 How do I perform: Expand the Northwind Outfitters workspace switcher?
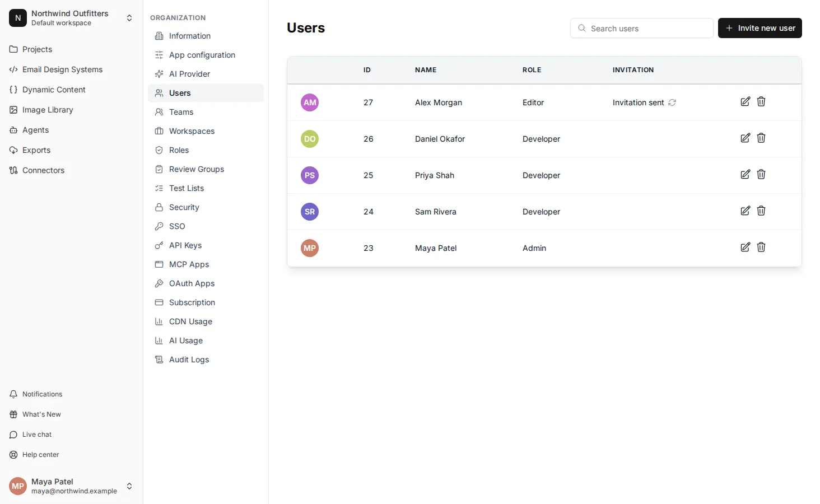point(72,18)
